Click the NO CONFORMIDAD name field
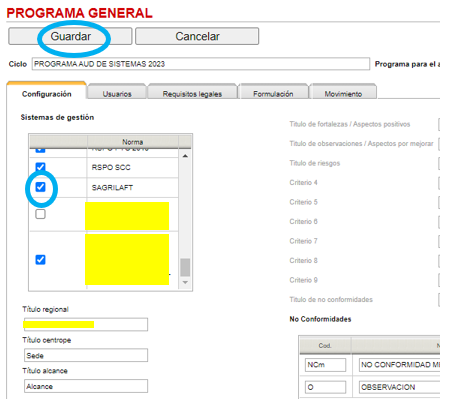Screen dimensions: 449x399 click(x=400, y=365)
